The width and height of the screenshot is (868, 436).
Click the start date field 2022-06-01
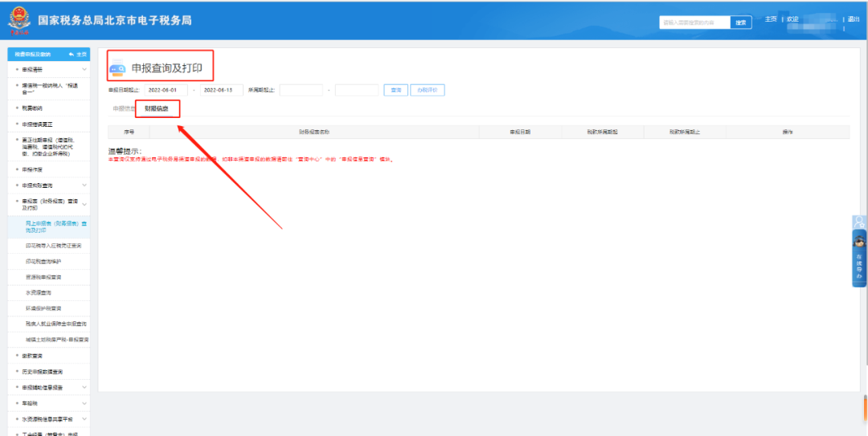coord(166,90)
